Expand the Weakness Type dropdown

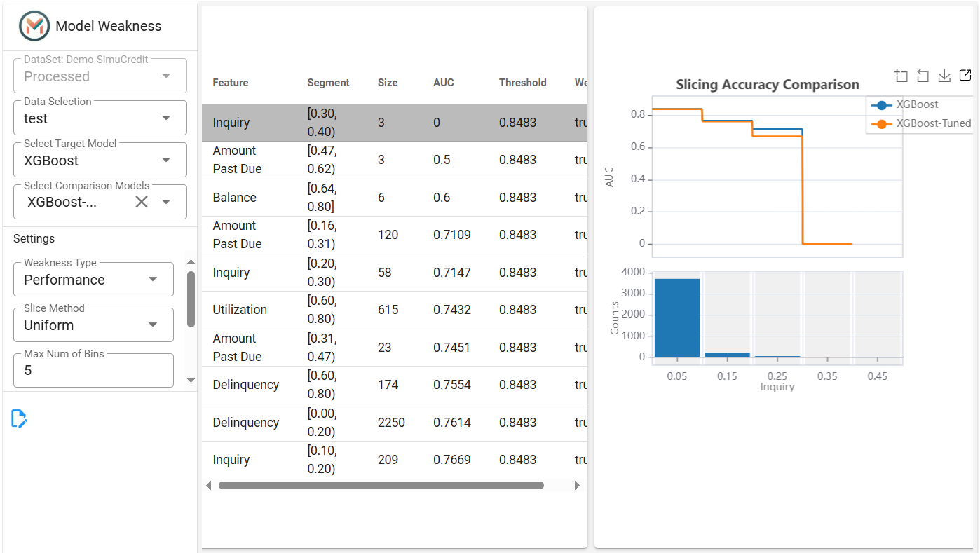(93, 279)
